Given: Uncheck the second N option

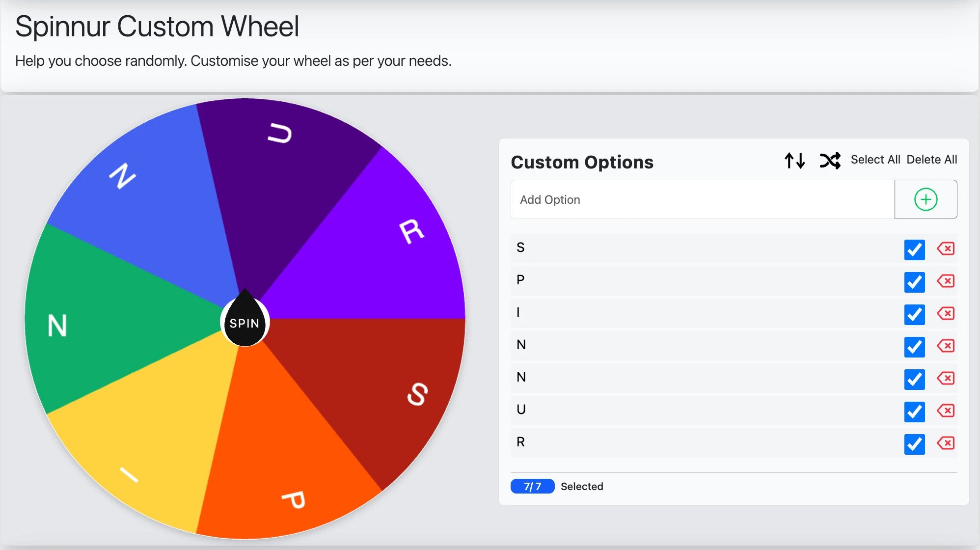Looking at the screenshot, I should pos(914,380).
